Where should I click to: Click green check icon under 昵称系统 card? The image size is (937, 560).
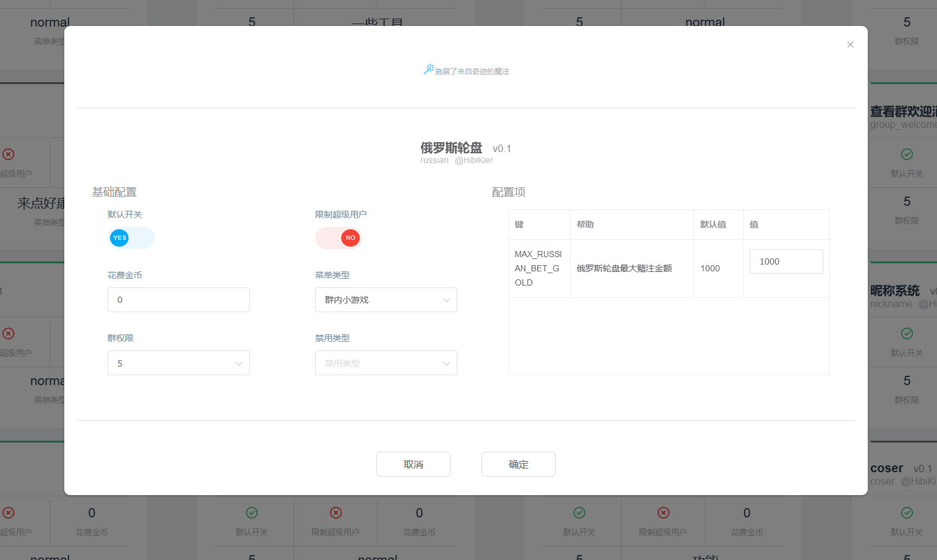point(907,334)
